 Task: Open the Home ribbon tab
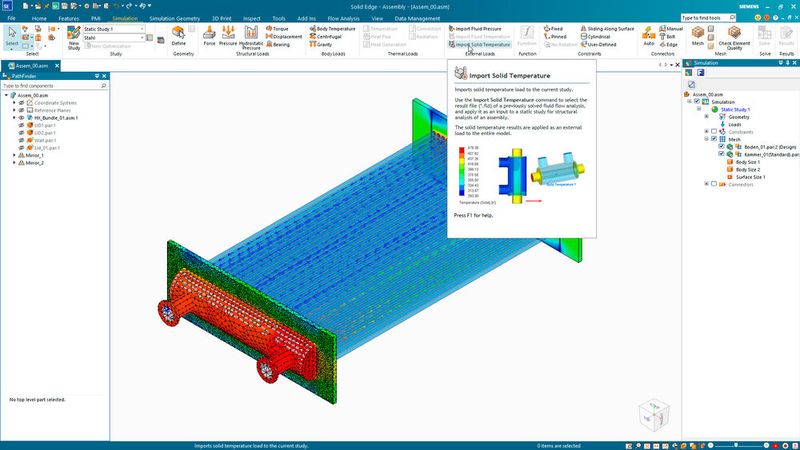pyautogui.click(x=39, y=18)
